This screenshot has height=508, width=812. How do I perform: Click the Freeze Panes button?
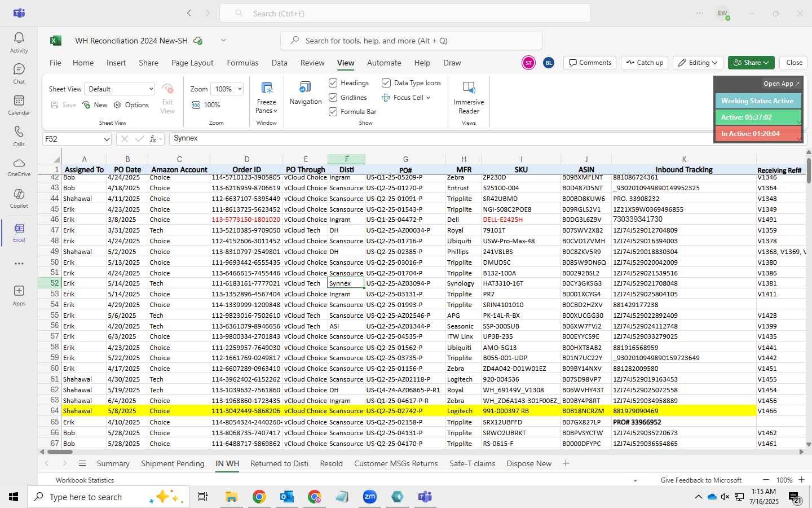pyautogui.click(x=267, y=97)
